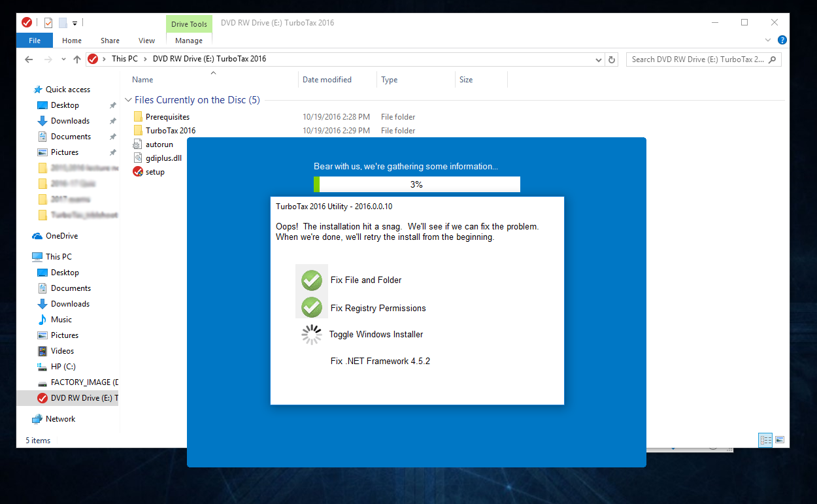817x504 pixels.
Task: Click the 10/19/2016 2:28 PM date cell
Action: point(336,117)
